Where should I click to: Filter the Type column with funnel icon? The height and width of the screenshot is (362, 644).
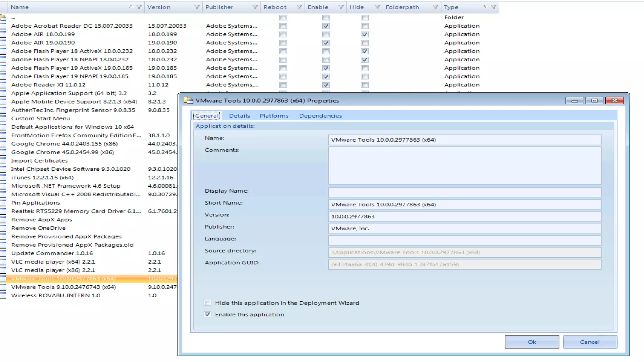494,7
